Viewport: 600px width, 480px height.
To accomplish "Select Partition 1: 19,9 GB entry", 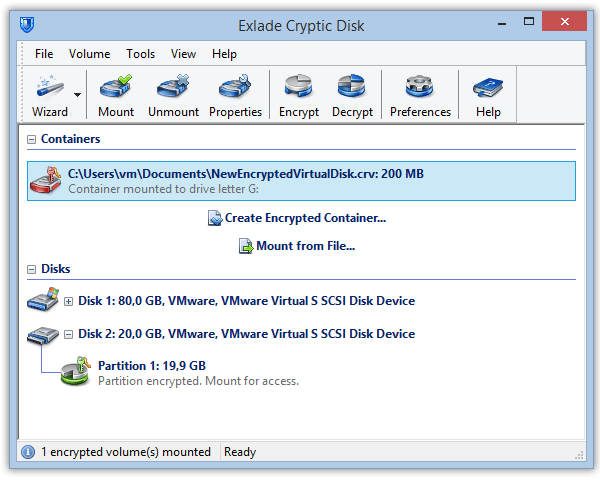I will click(152, 366).
